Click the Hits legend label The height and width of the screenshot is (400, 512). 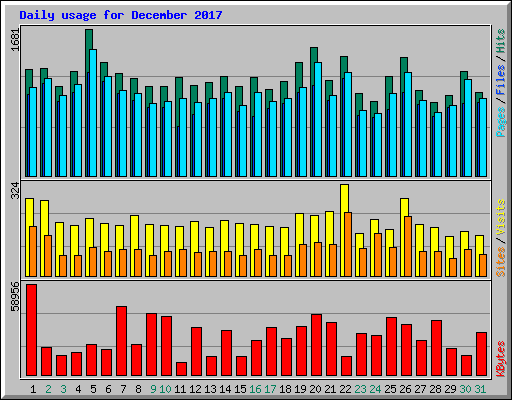point(501,41)
